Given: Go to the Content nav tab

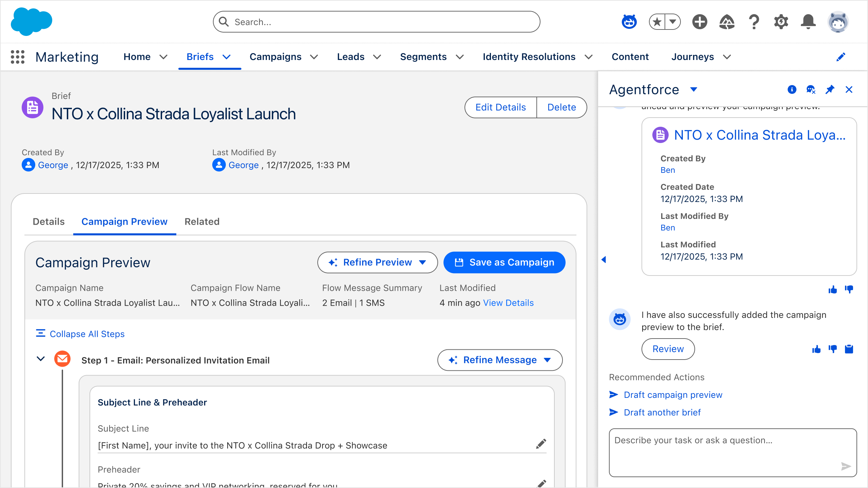Looking at the screenshot, I should pyautogui.click(x=630, y=57).
